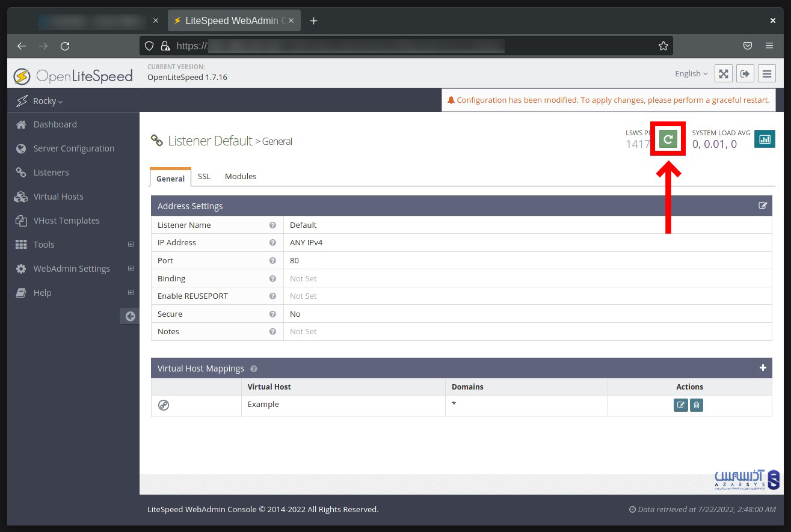Click the IP Address help icon

click(x=272, y=242)
